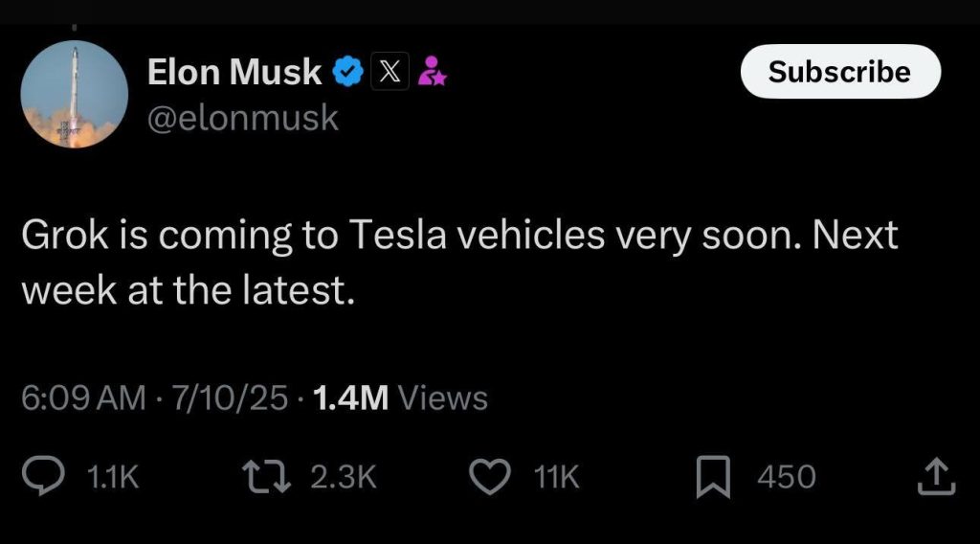This screenshot has height=544, width=980.
Task: Click the X affiliation badge
Action: coord(389,73)
